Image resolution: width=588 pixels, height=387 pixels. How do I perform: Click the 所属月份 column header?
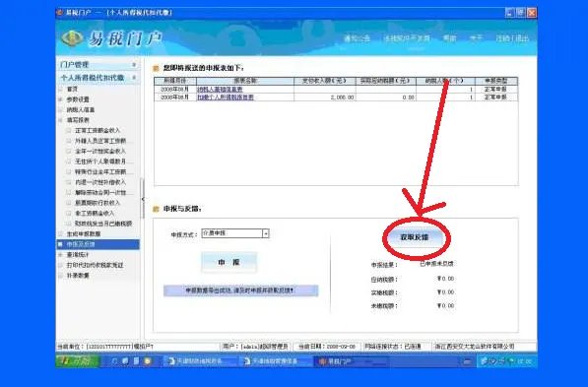tap(174, 81)
